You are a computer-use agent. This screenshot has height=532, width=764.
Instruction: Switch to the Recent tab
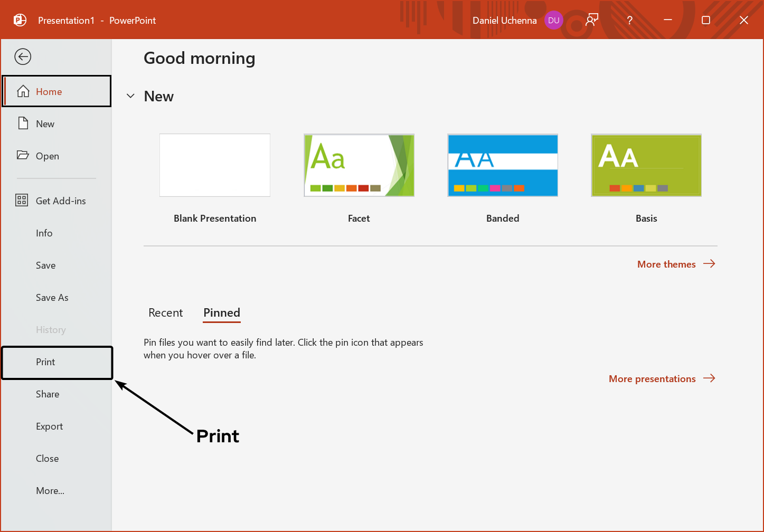point(165,312)
